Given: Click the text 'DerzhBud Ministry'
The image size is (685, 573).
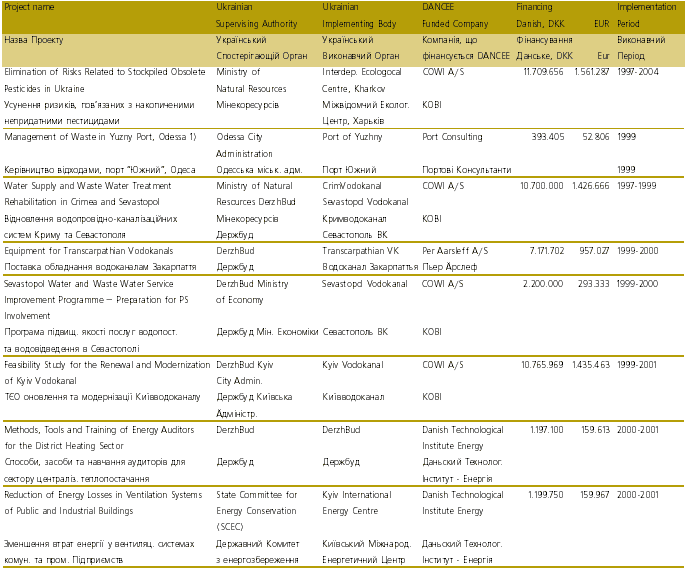Looking at the screenshot, I should [x=252, y=283].
